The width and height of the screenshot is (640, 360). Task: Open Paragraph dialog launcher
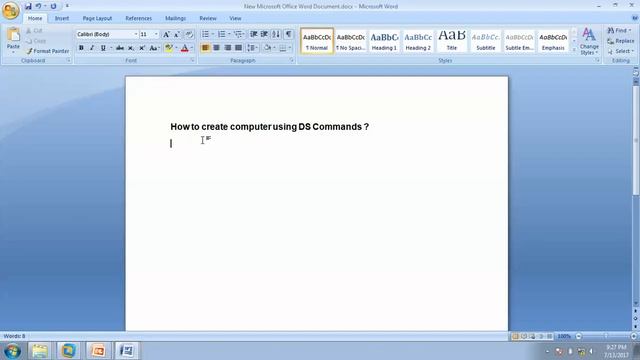coord(291,60)
